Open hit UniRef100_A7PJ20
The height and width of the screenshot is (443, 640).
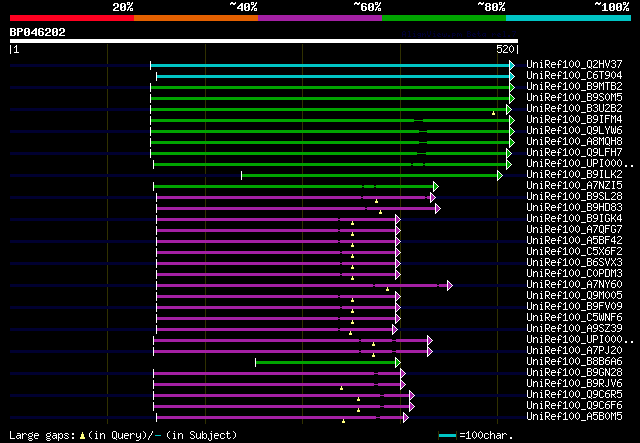[x=574, y=351]
